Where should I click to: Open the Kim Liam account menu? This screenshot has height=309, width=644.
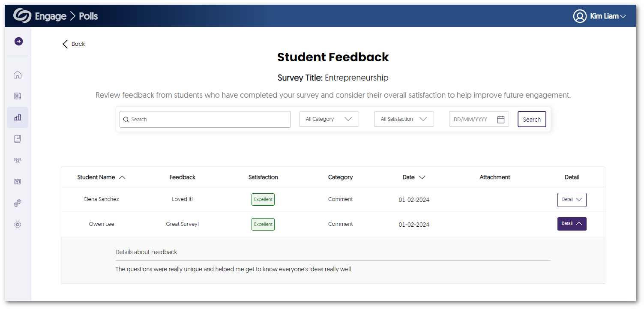(x=608, y=16)
